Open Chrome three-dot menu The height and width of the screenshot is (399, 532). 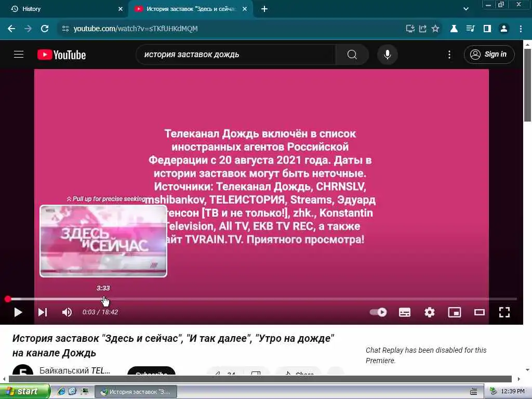click(x=521, y=29)
